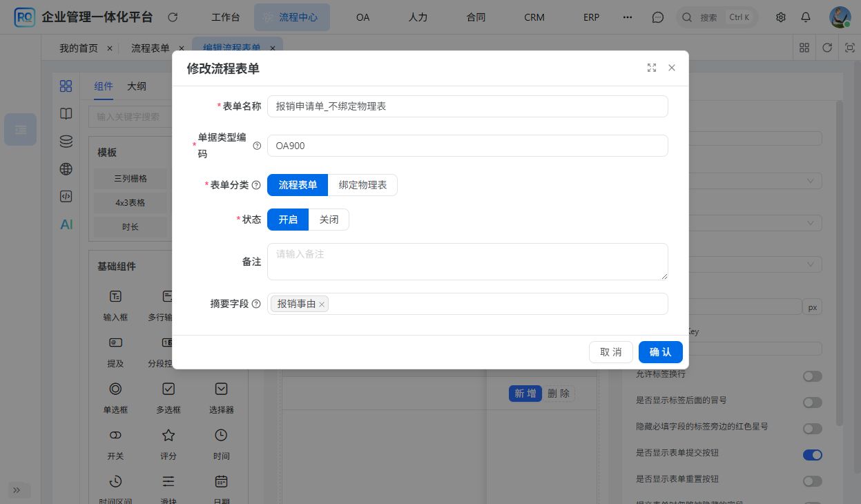This screenshot has height=504, width=861.
Task: Switch to 我的首页 tab
Action: click(x=79, y=48)
